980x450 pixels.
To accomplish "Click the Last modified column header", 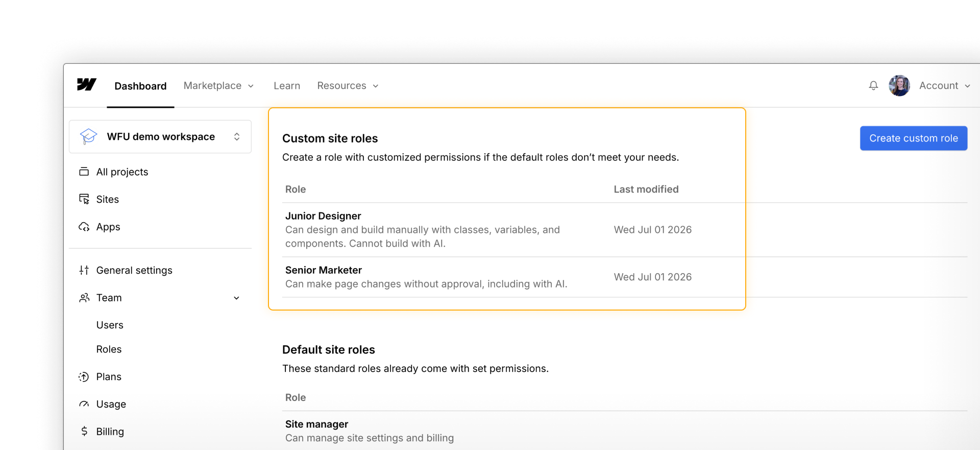I will (646, 190).
